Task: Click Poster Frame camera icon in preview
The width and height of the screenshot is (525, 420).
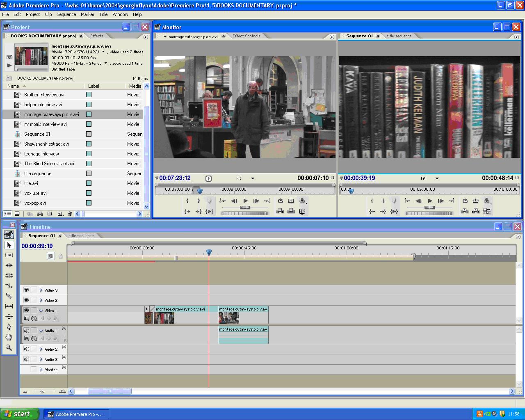Action: [x=9, y=57]
